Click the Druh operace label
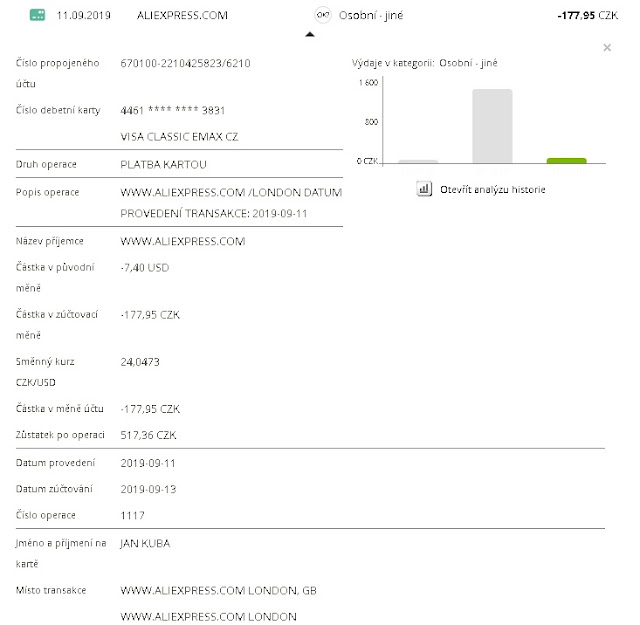The image size is (640, 625). pyautogui.click(x=46, y=164)
